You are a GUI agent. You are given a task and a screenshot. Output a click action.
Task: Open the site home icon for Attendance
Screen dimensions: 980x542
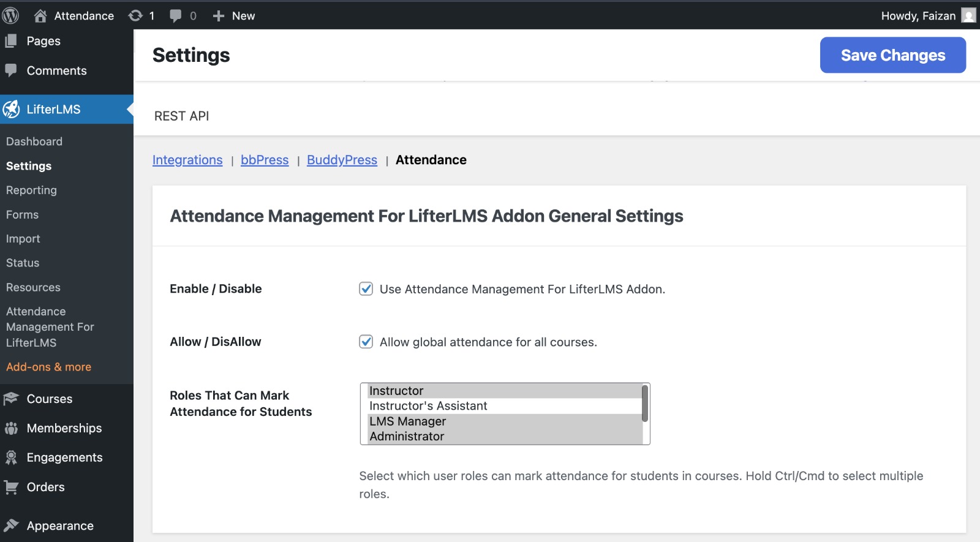[x=40, y=16]
